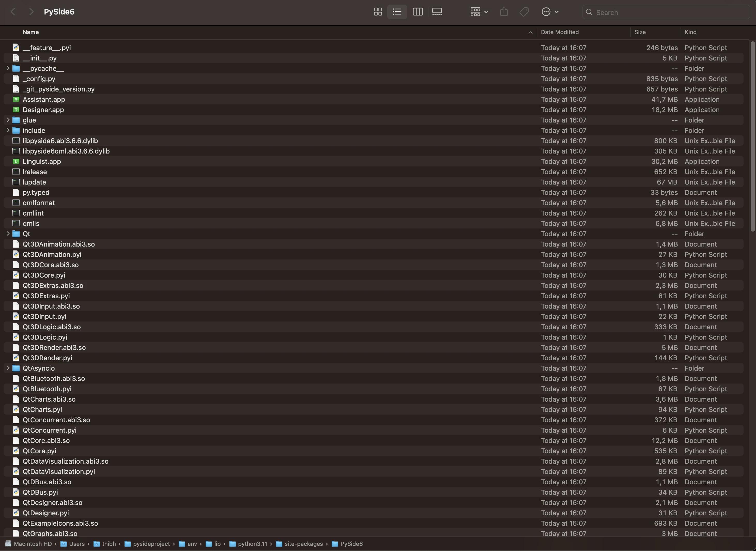Viewport: 756px width, 551px height.
Task: Click the Edit Tags icon
Action: point(524,12)
